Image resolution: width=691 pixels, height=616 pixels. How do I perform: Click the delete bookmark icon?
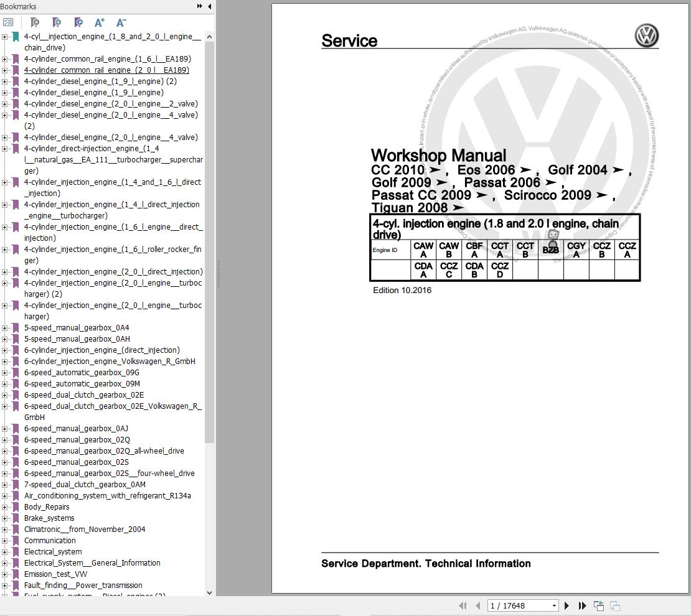click(x=35, y=22)
